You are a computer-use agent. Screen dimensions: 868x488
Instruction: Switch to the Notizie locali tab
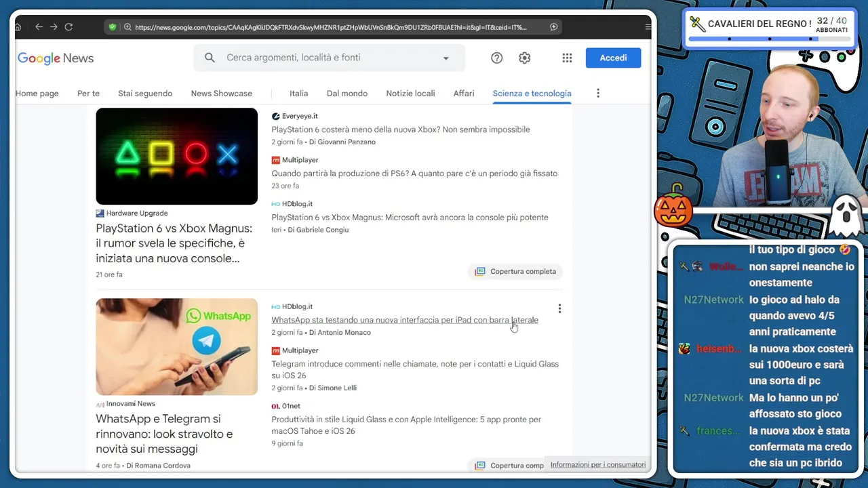(x=410, y=94)
